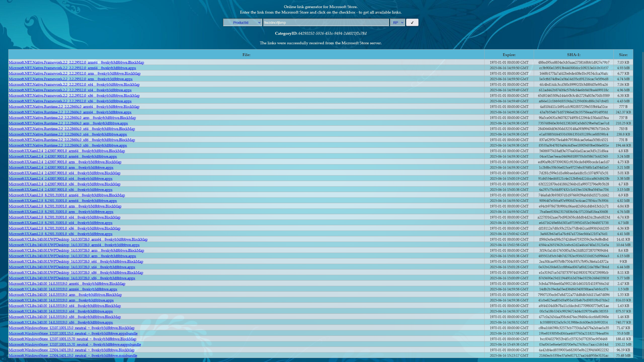Download VCLibs.140.00.UWPDesktop x64 appx link
This screenshot has width=644, height=362.
[x=72, y=267]
